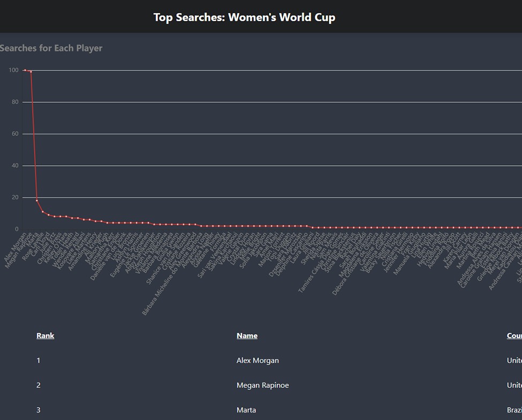The image size is (522, 420).
Task: Click the Rank column header
Action: coord(46,335)
